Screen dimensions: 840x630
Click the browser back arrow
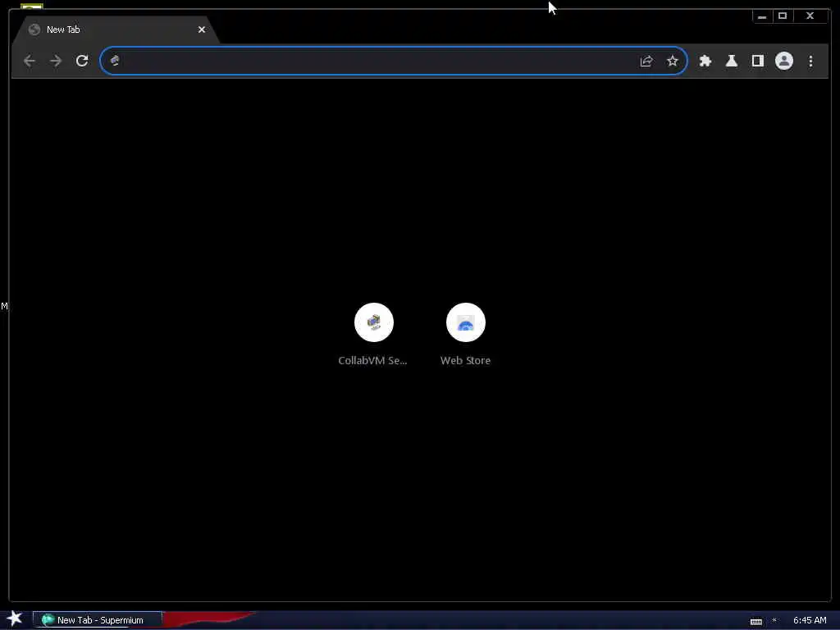point(30,61)
